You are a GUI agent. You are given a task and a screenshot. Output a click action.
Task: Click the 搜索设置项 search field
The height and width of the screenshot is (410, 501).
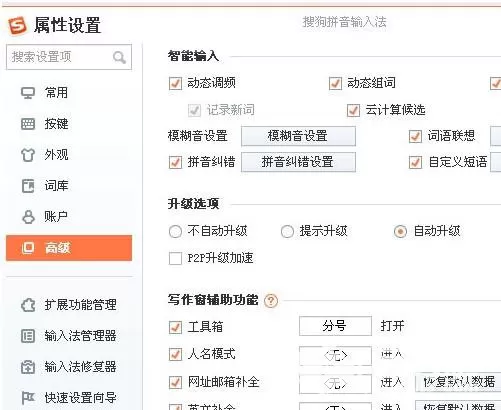pos(69,57)
